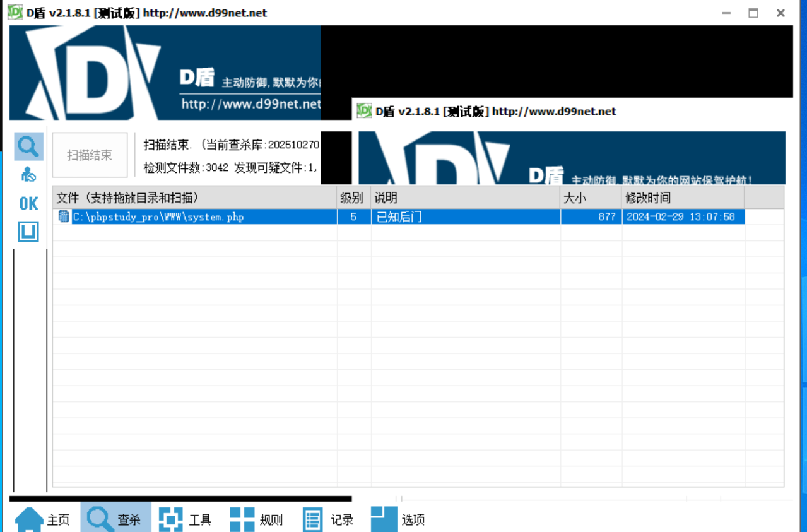Open the 选项 options tab

pyautogui.click(x=398, y=519)
